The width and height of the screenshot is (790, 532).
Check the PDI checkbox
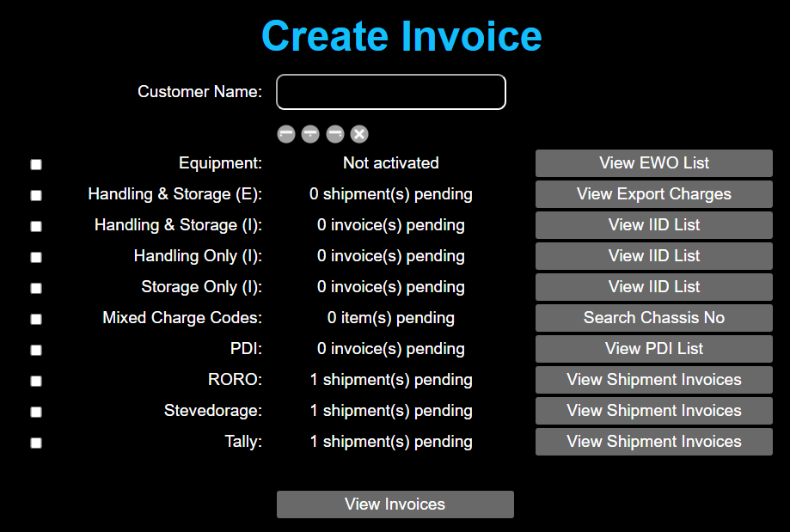(36, 350)
